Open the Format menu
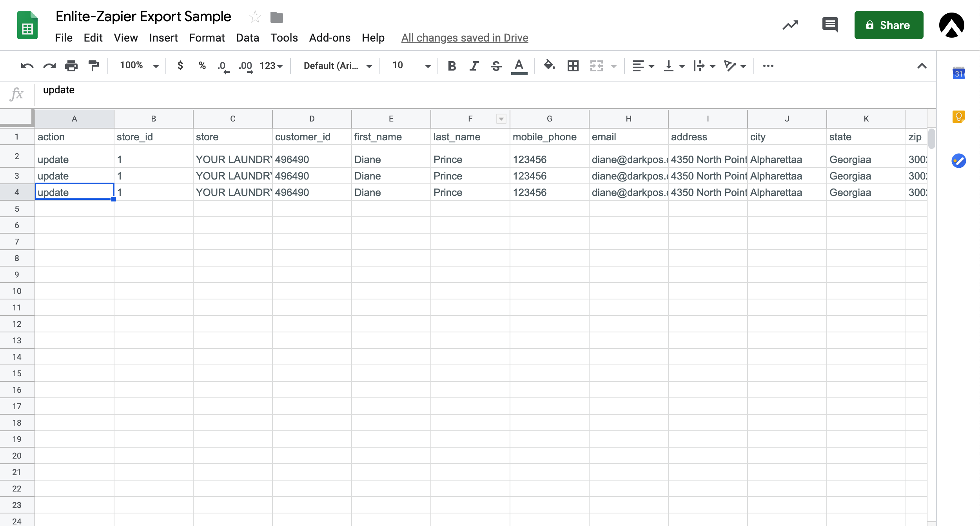The image size is (980, 526). click(x=207, y=38)
